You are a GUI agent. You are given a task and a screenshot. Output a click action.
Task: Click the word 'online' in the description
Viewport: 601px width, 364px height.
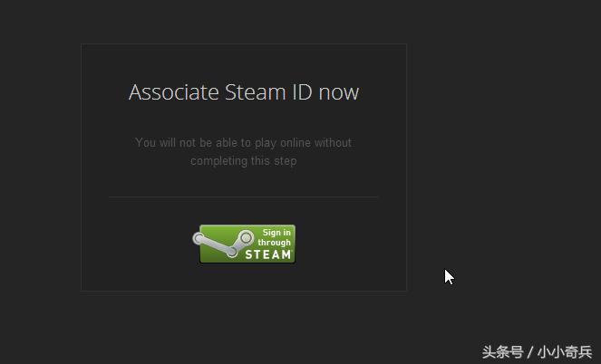[296, 143]
